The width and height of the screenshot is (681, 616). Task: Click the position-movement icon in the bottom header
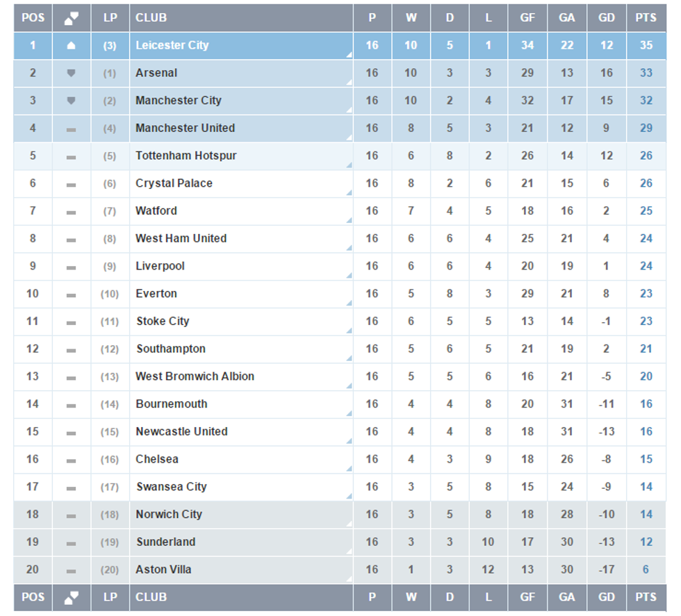tap(72, 597)
